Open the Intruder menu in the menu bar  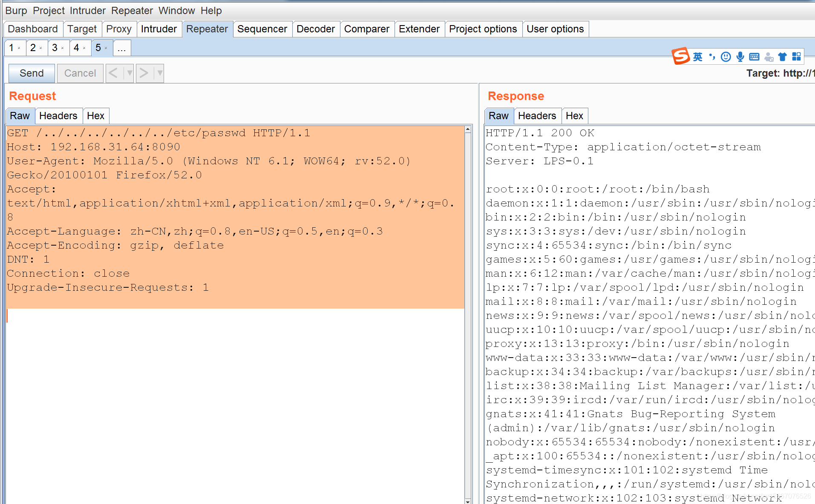pos(88,11)
